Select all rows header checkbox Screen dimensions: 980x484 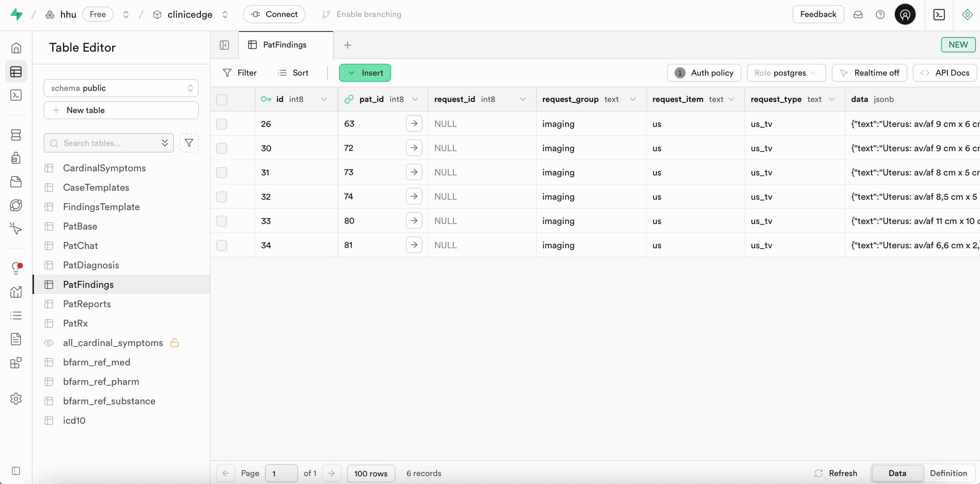click(221, 100)
